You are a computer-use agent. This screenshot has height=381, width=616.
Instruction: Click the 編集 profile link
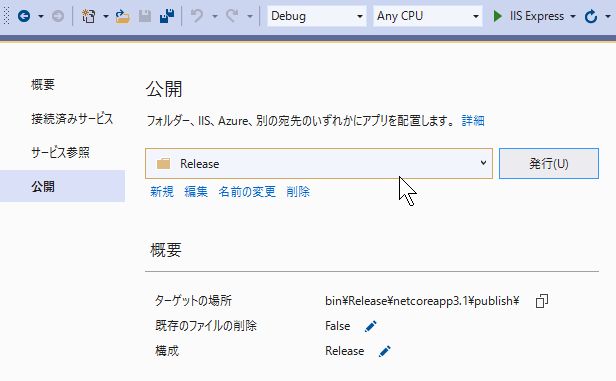point(196,192)
